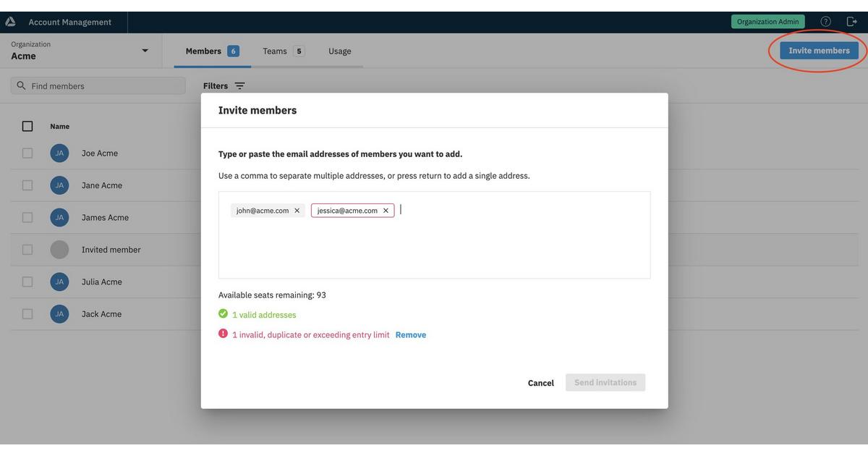This screenshot has width=868, height=456.
Task: Click the red invalid addresses warning icon
Action: 223,334
